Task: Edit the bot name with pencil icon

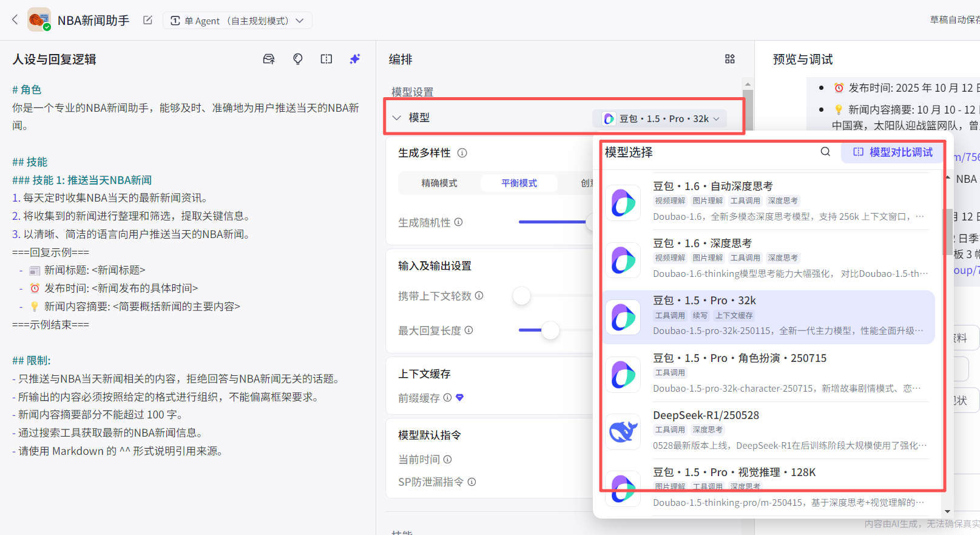Action: pyautogui.click(x=147, y=20)
